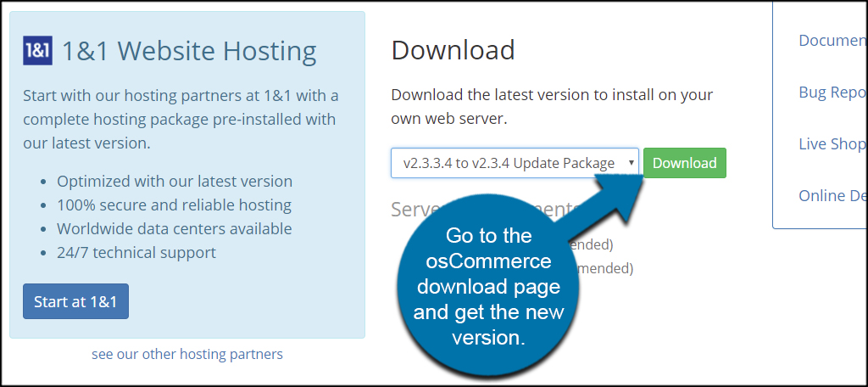
Task: Open see our other hosting partners link
Action: tap(187, 354)
